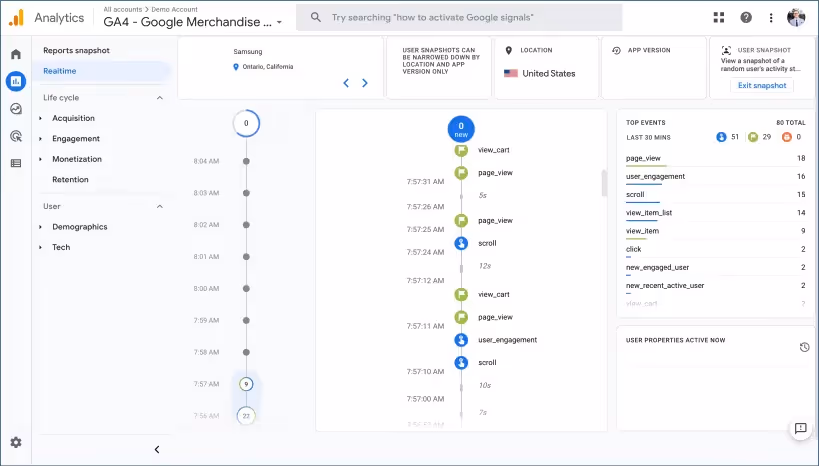Open the feedback chat icon
This screenshot has height=466, width=819.
[x=800, y=429]
